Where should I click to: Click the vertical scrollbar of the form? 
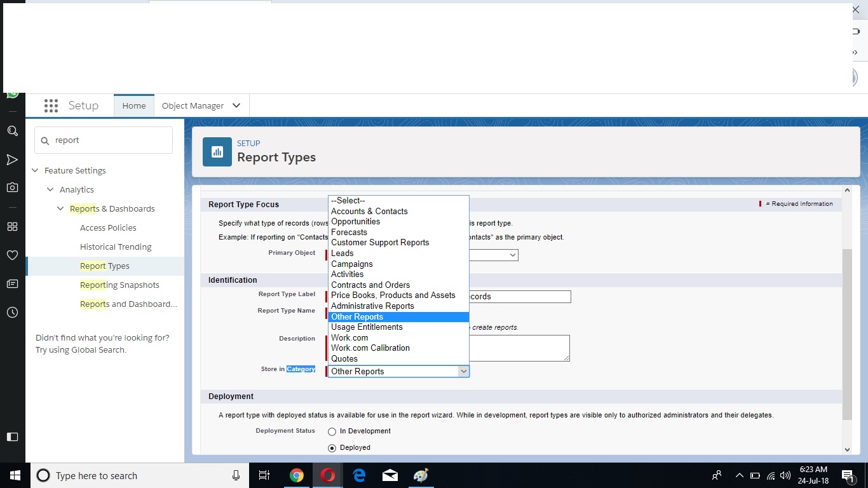tap(847, 330)
